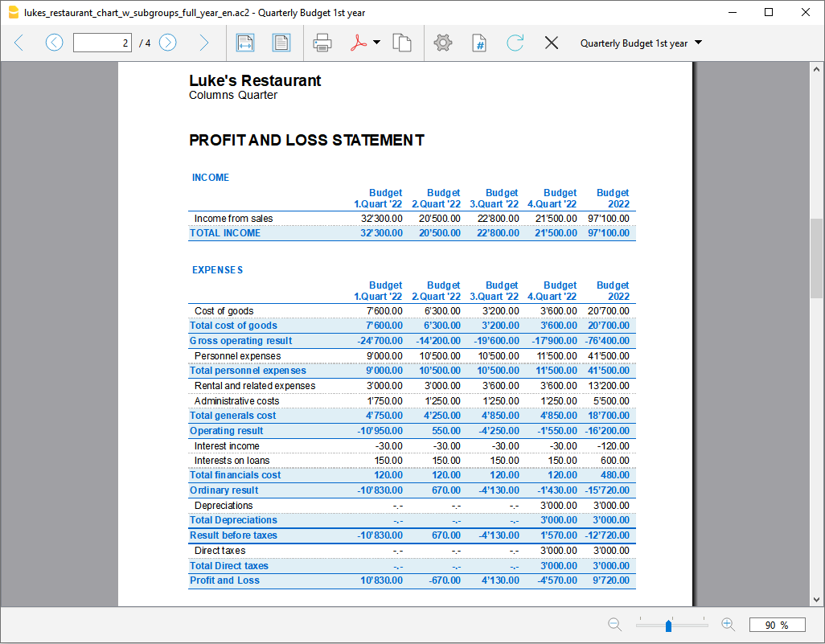Copy the report to the clipboard

pos(402,43)
